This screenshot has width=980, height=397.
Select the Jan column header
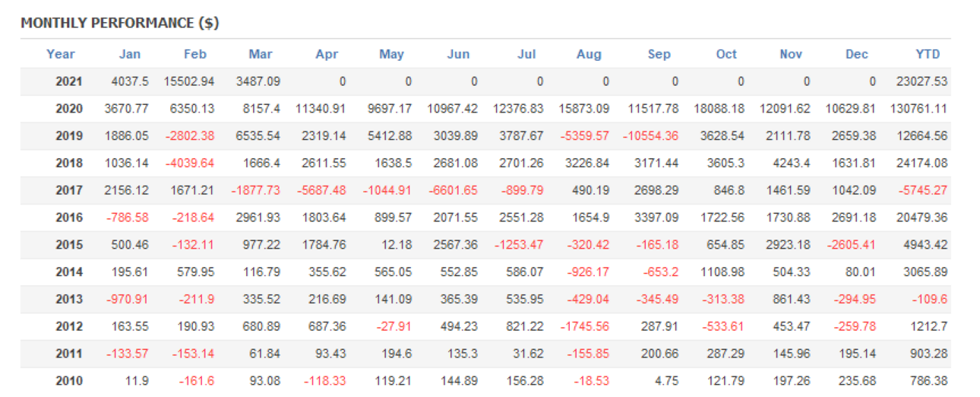pyautogui.click(x=130, y=54)
